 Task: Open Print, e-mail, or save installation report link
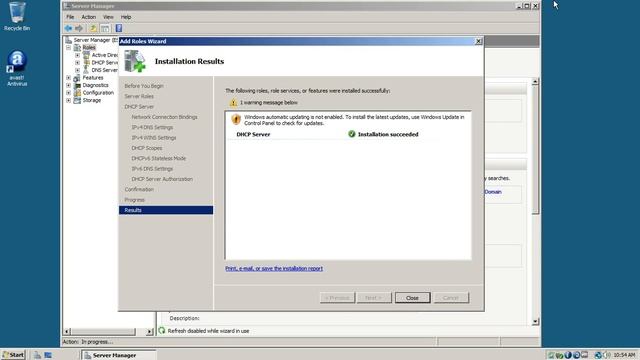274,268
